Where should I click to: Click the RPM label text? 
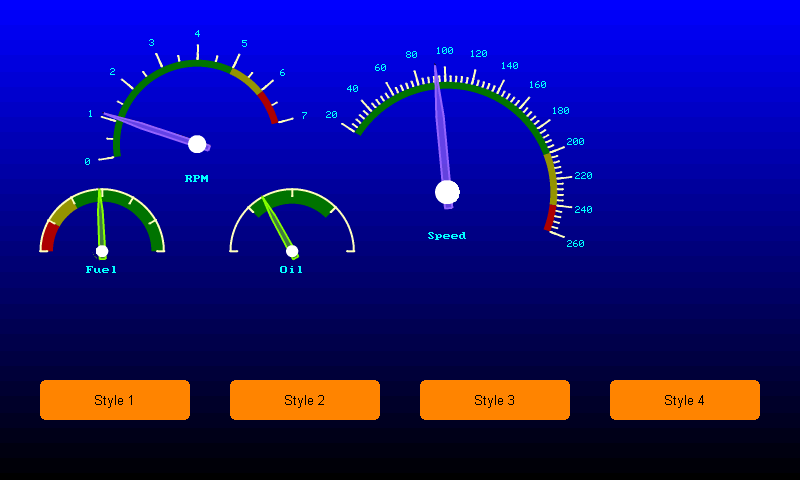coord(196,179)
